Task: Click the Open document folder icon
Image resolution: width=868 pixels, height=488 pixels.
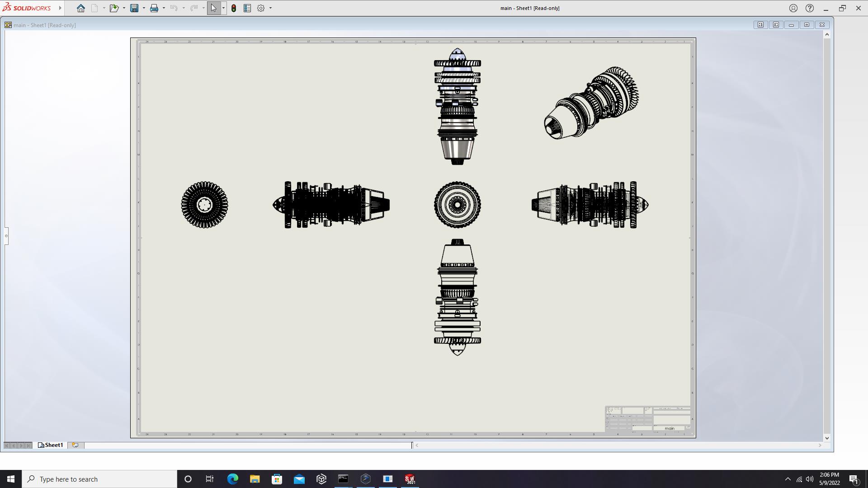Action: click(113, 8)
